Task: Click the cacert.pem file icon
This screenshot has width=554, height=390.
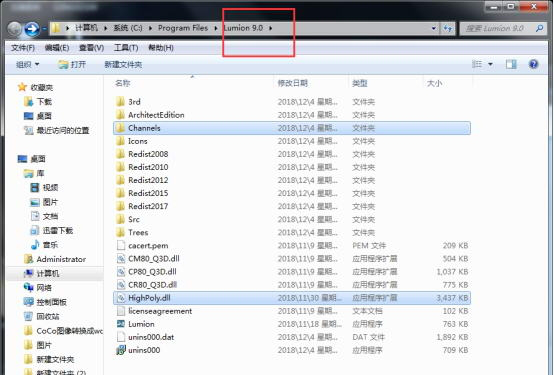Action: click(121, 246)
